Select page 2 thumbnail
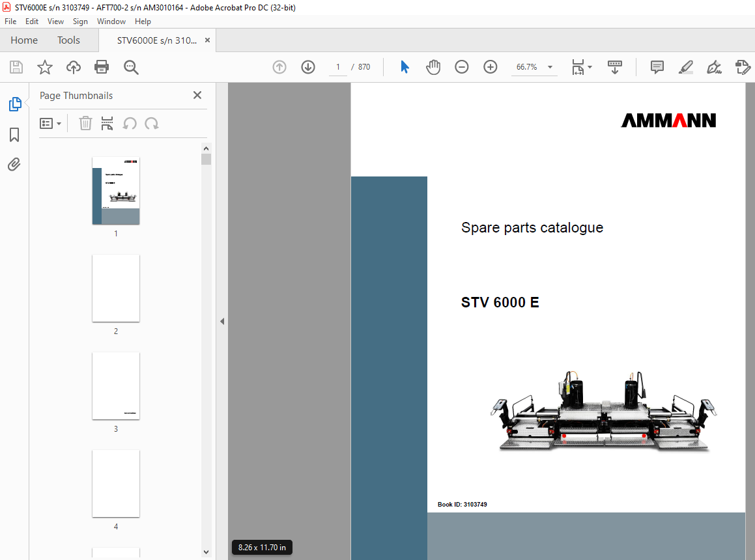 click(x=116, y=288)
